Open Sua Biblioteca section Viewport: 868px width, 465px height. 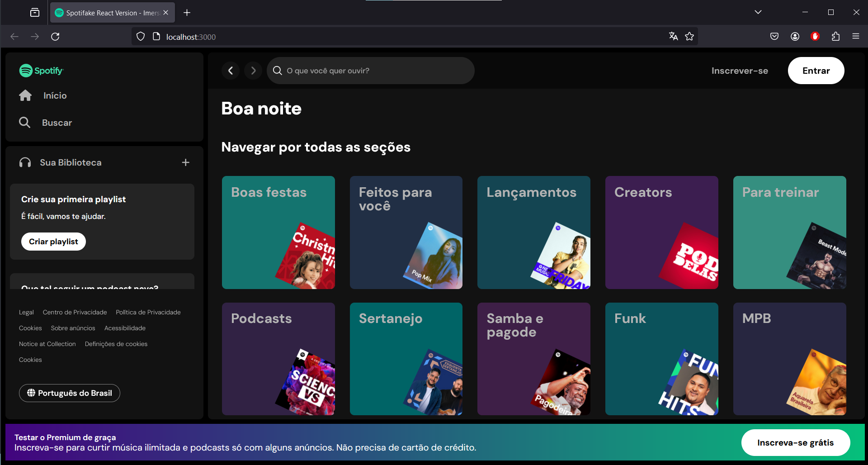(x=71, y=162)
